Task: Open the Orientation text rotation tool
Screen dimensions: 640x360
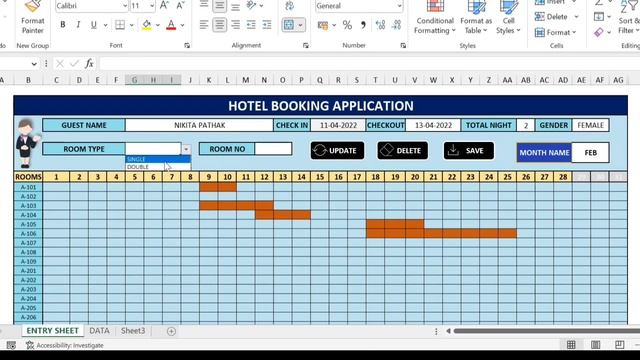Action: 251,6
